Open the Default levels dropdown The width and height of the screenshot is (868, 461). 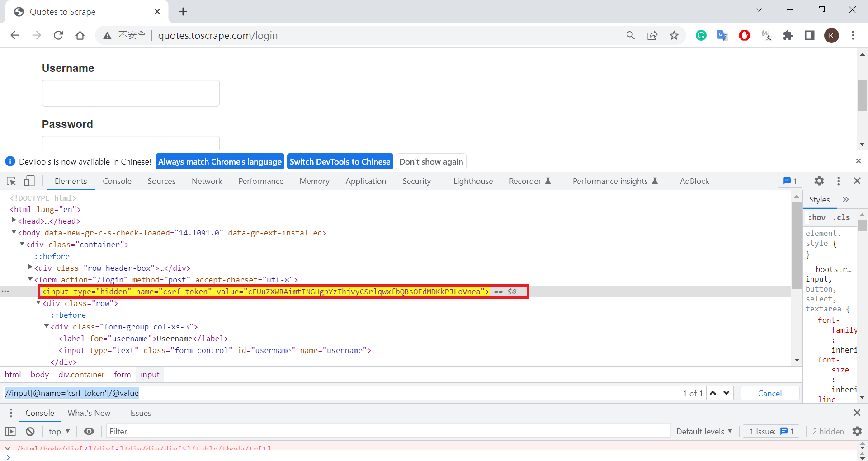(704, 432)
